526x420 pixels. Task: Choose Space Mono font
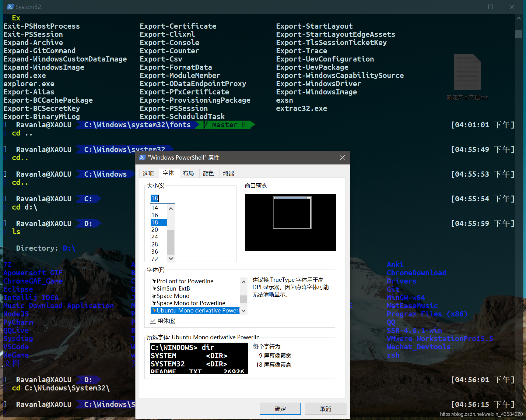tap(195, 296)
